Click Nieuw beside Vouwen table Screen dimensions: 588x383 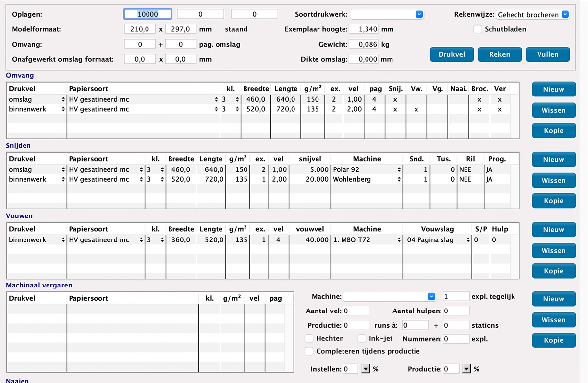click(x=554, y=230)
